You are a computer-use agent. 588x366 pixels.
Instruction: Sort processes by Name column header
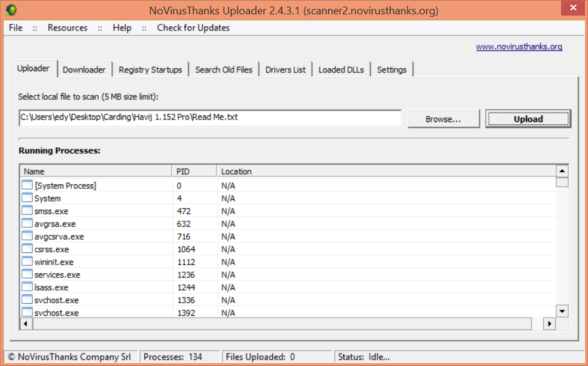click(x=96, y=172)
